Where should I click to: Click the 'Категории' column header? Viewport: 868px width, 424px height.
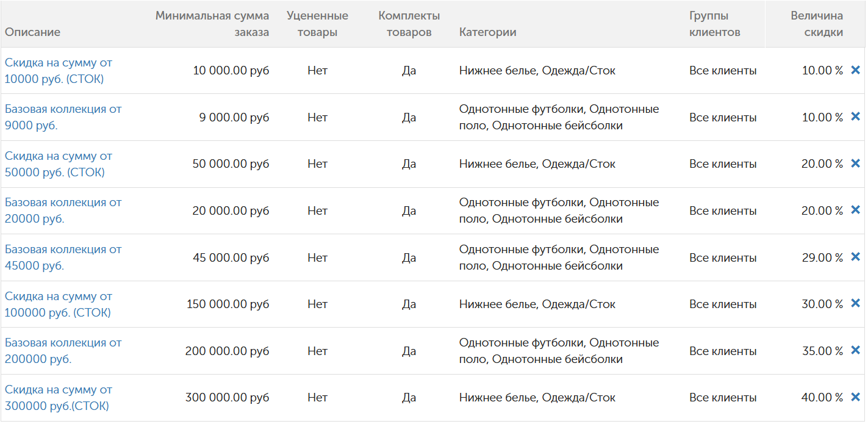pyautogui.click(x=487, y=32)
